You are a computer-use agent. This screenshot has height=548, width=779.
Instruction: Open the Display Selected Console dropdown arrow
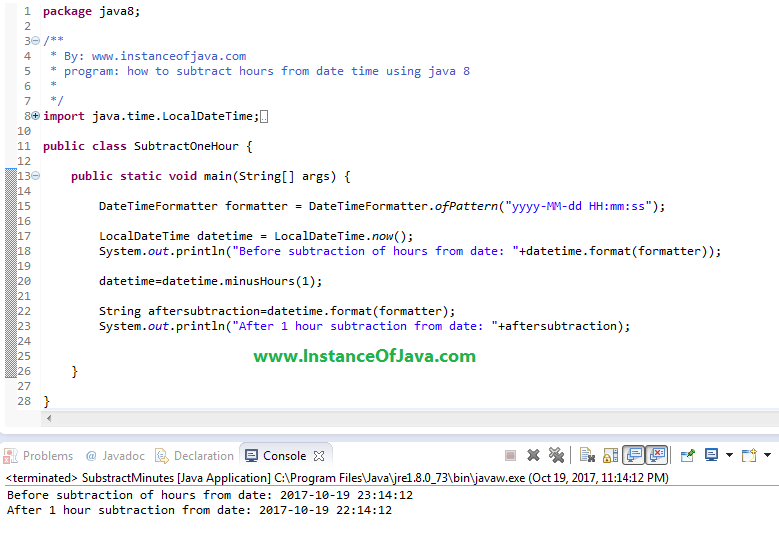729,455
